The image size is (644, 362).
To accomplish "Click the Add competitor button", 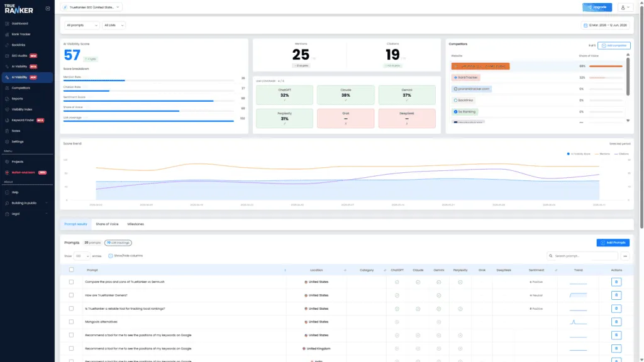I will coord(614,45).
